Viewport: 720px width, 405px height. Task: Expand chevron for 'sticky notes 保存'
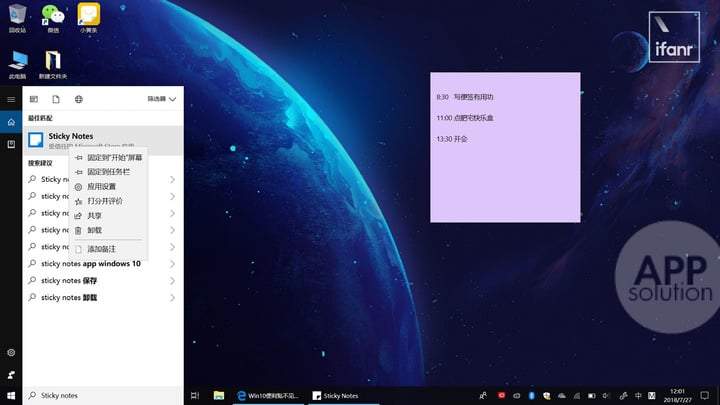pyautogui.click(x=172, y=281)
